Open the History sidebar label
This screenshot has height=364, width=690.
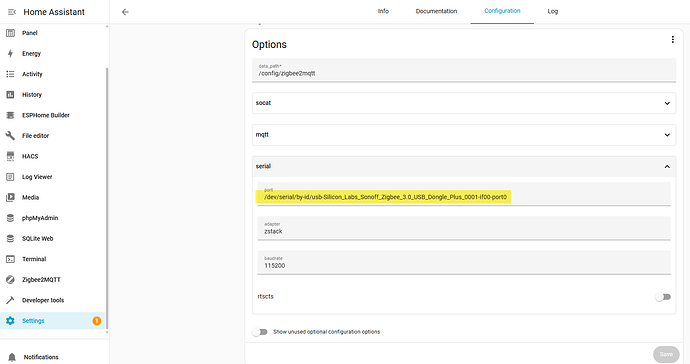(32, 95)
